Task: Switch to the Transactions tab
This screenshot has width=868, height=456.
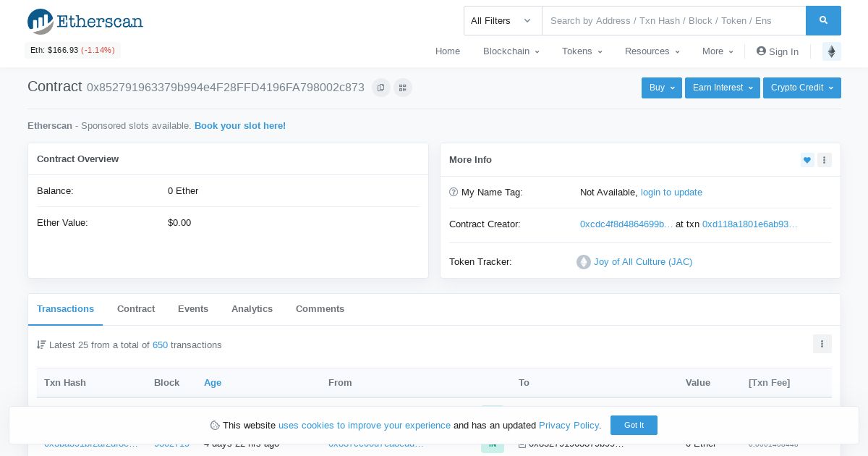Action: click(x=65, y=309)
